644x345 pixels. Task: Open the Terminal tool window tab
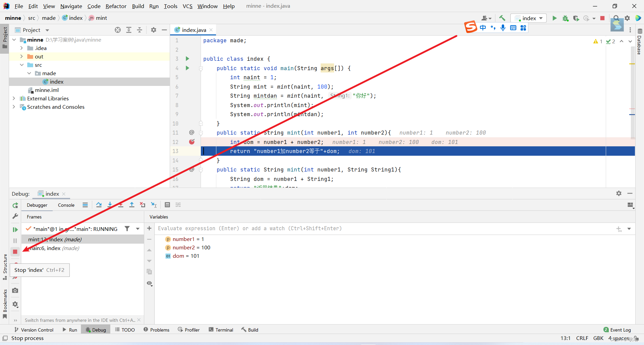(221, 330)
